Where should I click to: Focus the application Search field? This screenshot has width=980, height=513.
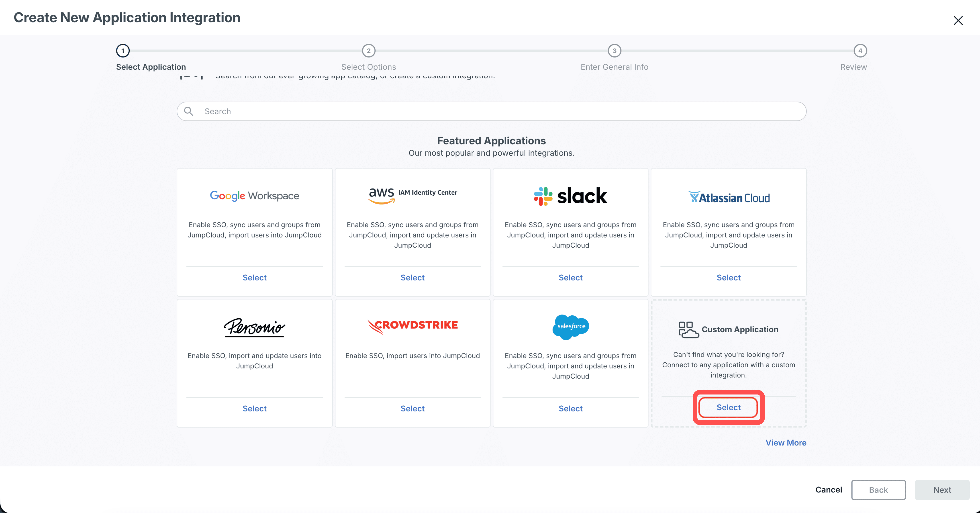(492, 111)
